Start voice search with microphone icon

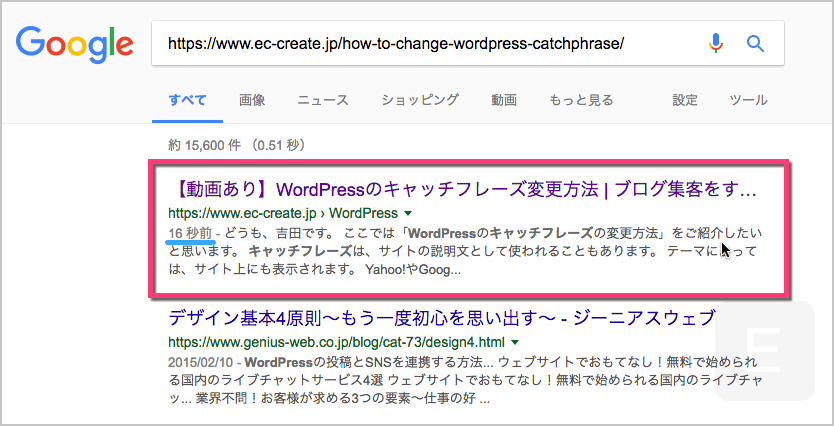[716, 43]
